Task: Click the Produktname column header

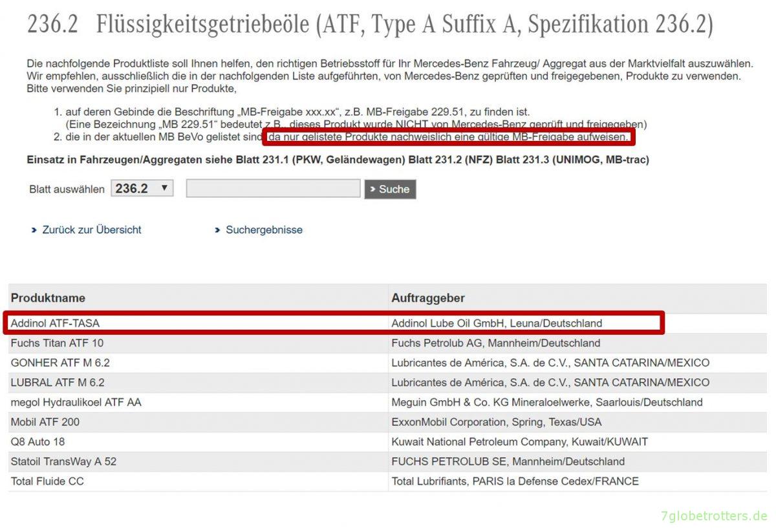Action: click(48, 298)
